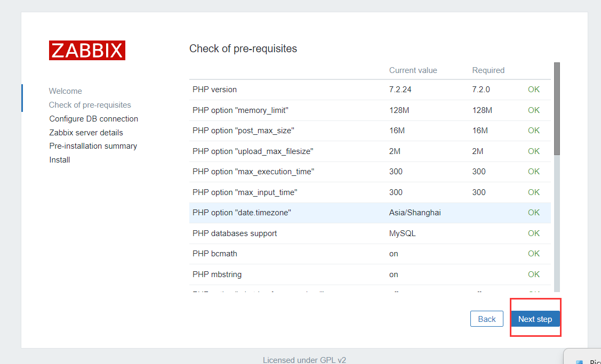Click the on value for PHP bcmath
Viewport: 601px width, 364px height.
394,254
